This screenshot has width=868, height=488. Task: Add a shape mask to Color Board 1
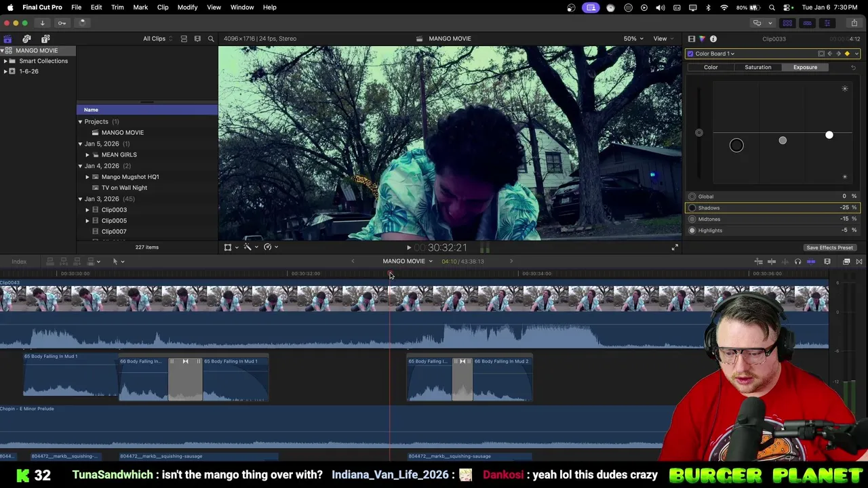click(x=821, y=54)
